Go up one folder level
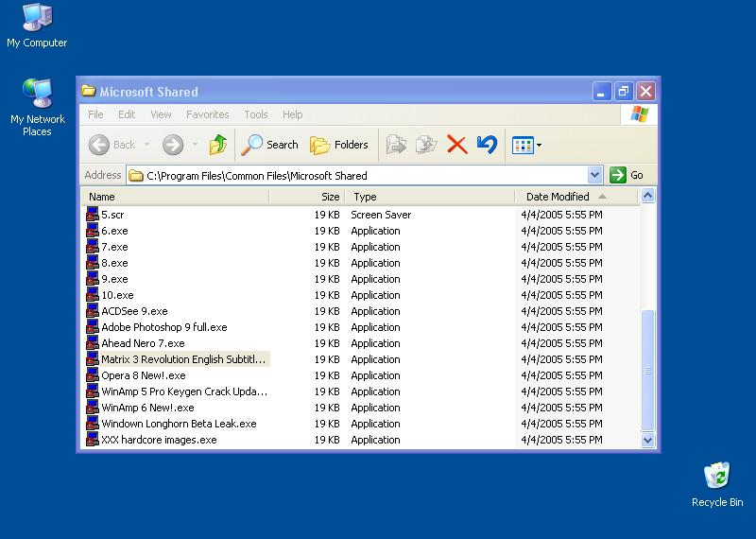 [218, 145]
